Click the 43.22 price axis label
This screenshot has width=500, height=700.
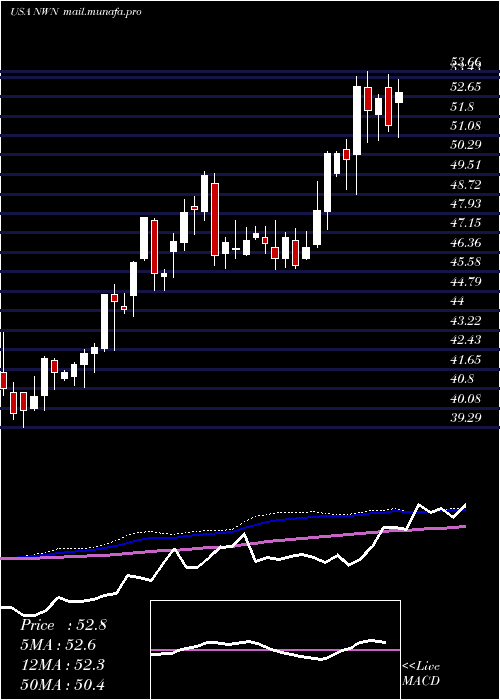pyautogui.click(x=466, y=320)
